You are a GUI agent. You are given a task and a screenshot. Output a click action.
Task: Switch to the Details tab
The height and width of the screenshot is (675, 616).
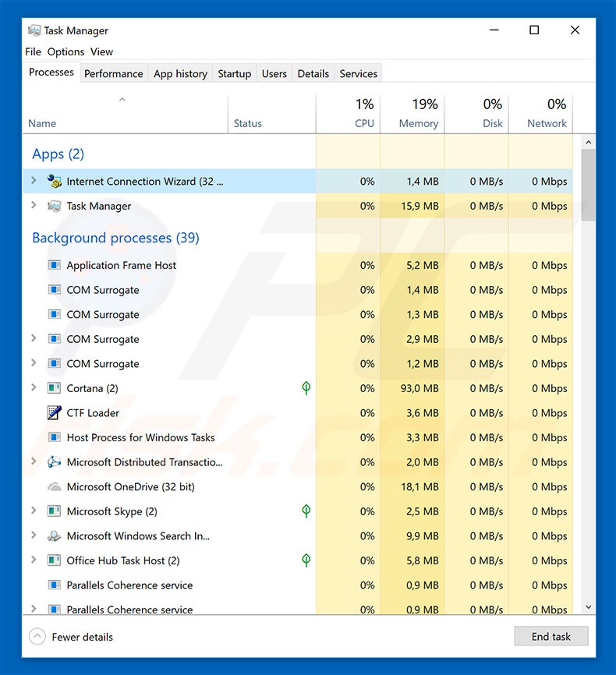click(x=313, y=73)
